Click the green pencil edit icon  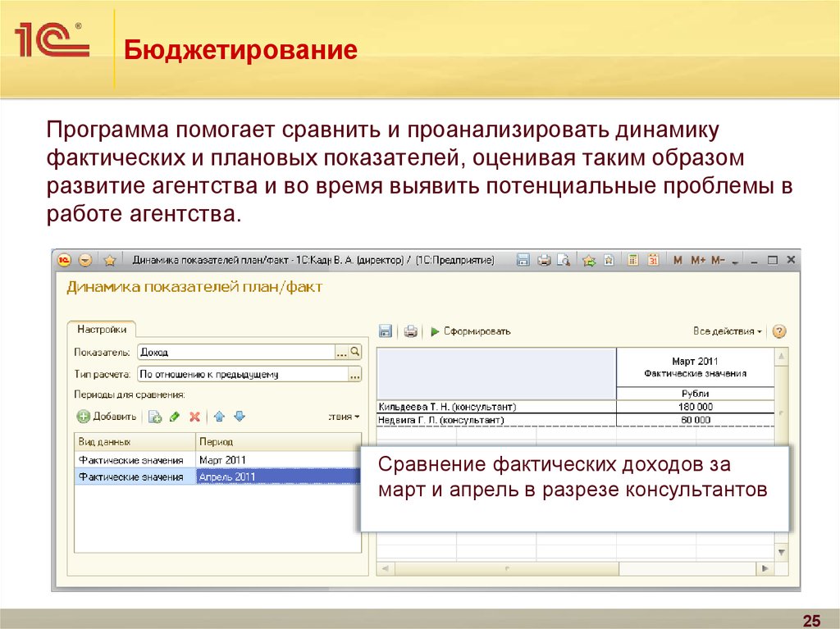pos(175,417)
